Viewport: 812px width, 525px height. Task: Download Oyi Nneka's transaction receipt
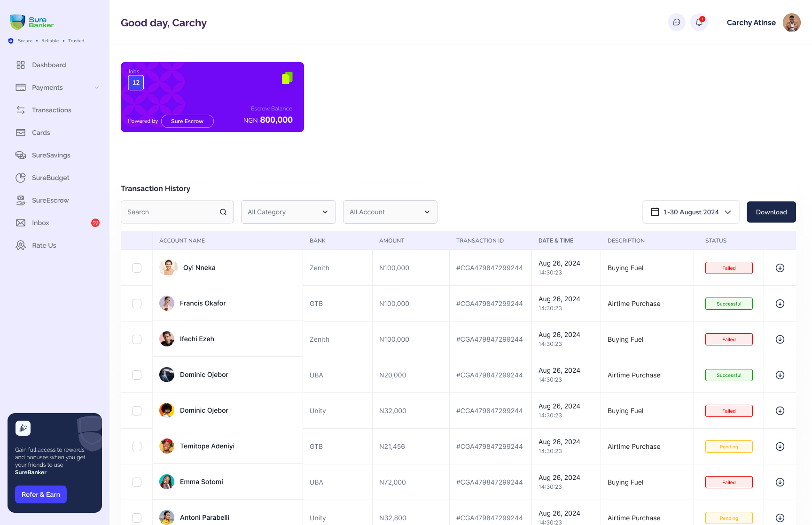(x=780, y=268)
